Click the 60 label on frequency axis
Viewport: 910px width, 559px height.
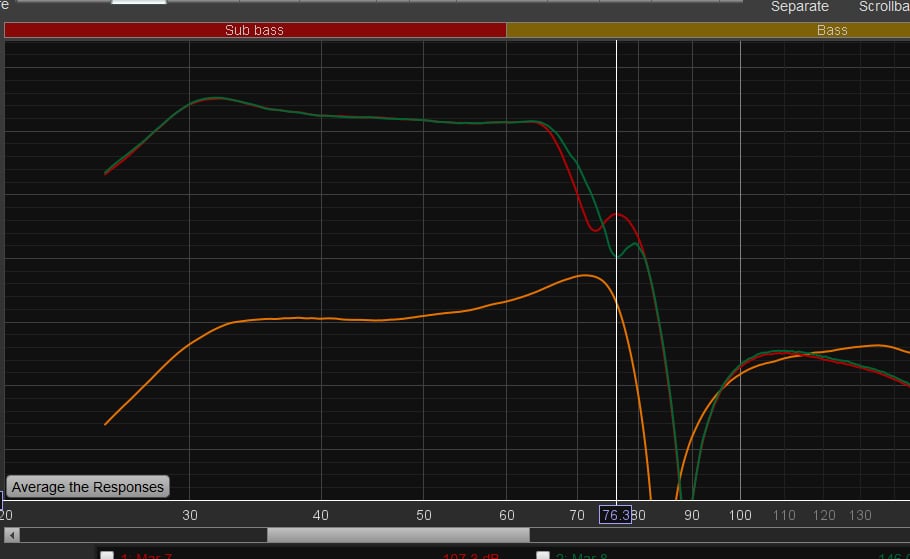coord(507,515)
